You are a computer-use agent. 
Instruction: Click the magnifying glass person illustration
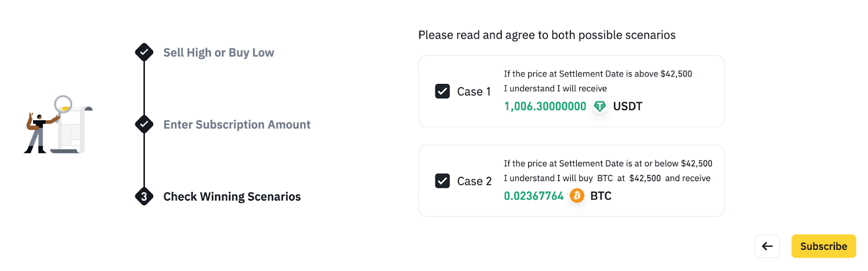[58, 125]
